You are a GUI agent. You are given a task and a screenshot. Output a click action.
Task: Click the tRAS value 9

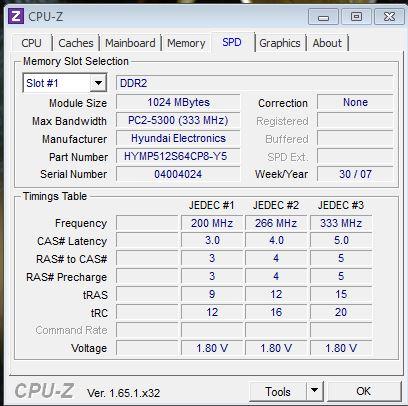pos(212,294)
